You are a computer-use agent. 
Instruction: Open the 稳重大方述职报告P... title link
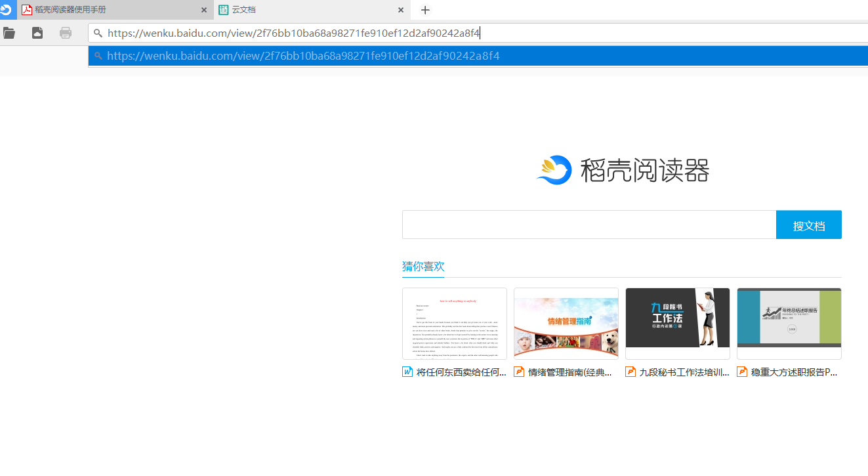(794, 372)
